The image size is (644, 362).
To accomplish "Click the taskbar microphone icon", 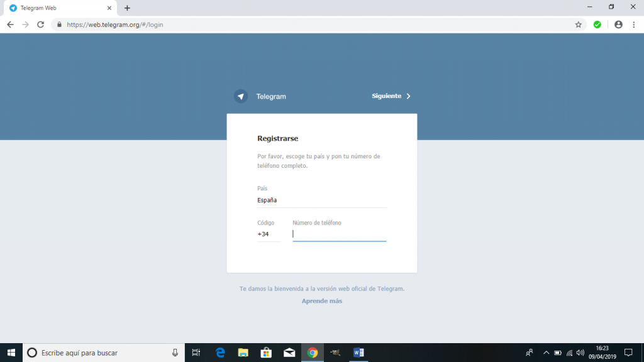I will click(175, 353).
